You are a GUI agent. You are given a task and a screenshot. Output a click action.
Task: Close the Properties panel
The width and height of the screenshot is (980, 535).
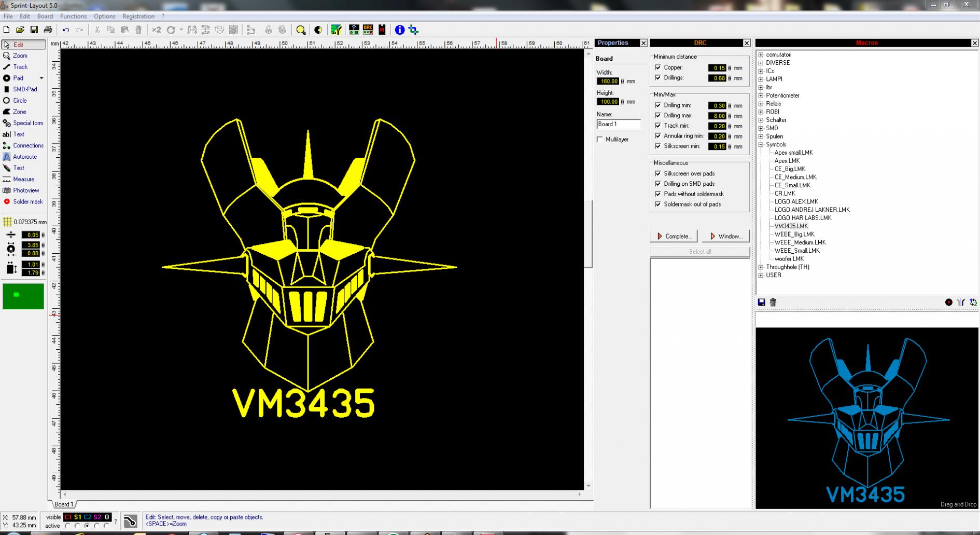(x=643, y=43)
